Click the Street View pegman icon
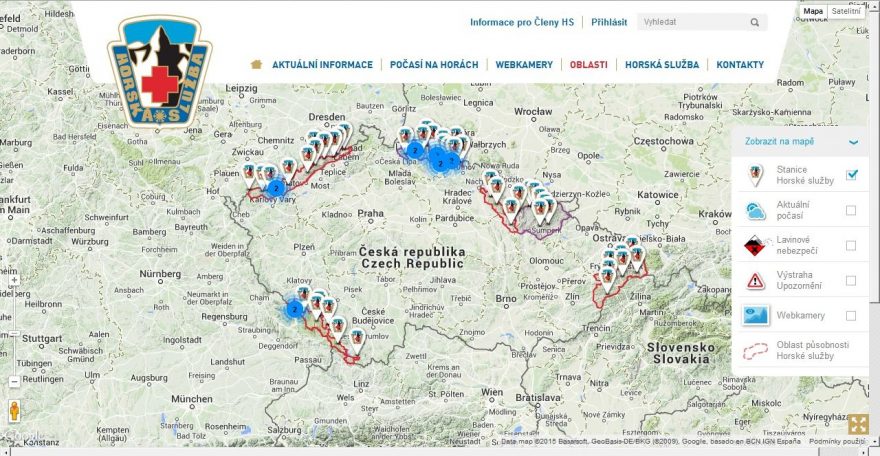 click(14, 410)
